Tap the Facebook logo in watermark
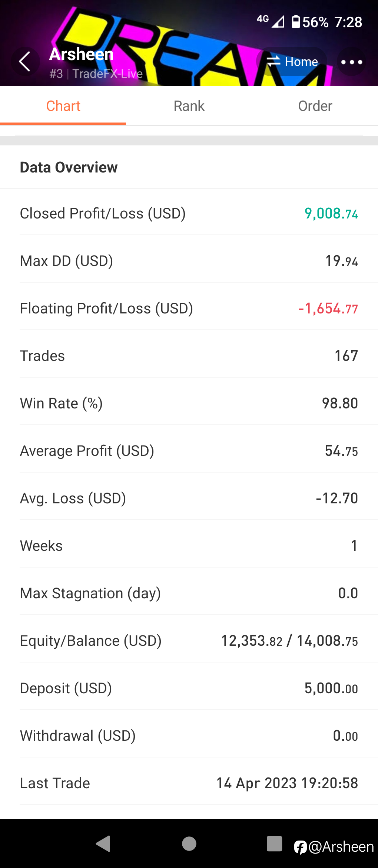This screenshot has width=378, height=868. 300,848
